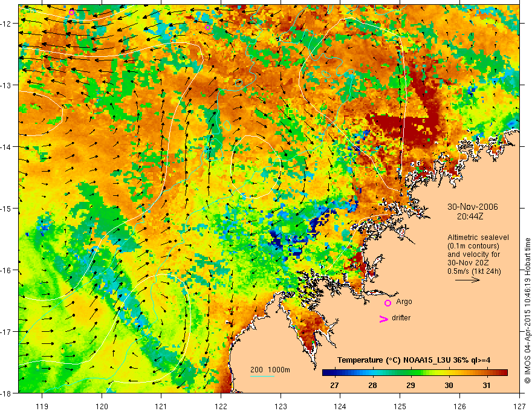Click the "0.5m/s (1kt 24h)" scale text
Image resolution: width=532 pixels, height=411 pixels.
[x=474, y=271]
